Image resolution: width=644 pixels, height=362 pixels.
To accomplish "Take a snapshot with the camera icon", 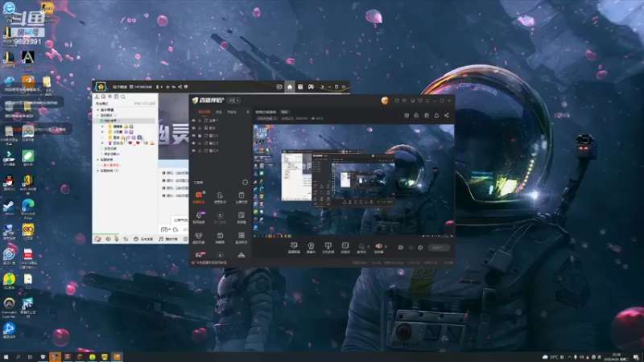I will [x=407, y=115].
